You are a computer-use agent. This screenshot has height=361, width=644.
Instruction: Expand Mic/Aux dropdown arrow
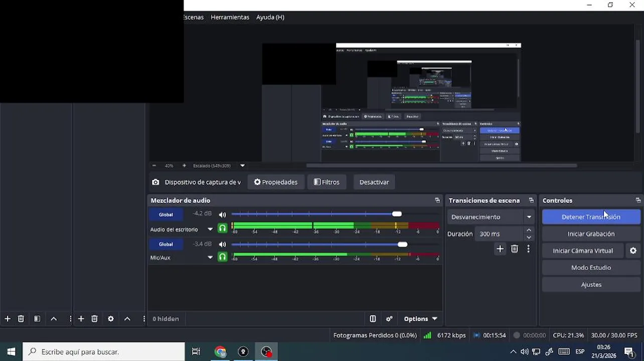[x=210, y=258]
